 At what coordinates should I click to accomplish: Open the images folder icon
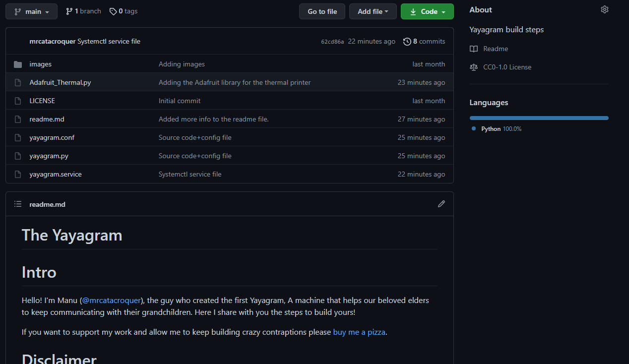tap(17, 63)
